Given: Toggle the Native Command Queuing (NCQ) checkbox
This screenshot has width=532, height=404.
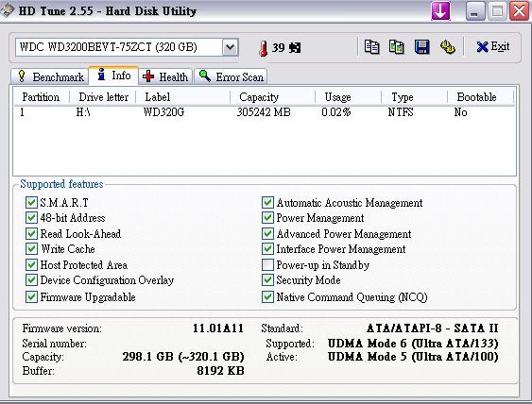Looking at the screenshot, I should click(x=267, y=297).
